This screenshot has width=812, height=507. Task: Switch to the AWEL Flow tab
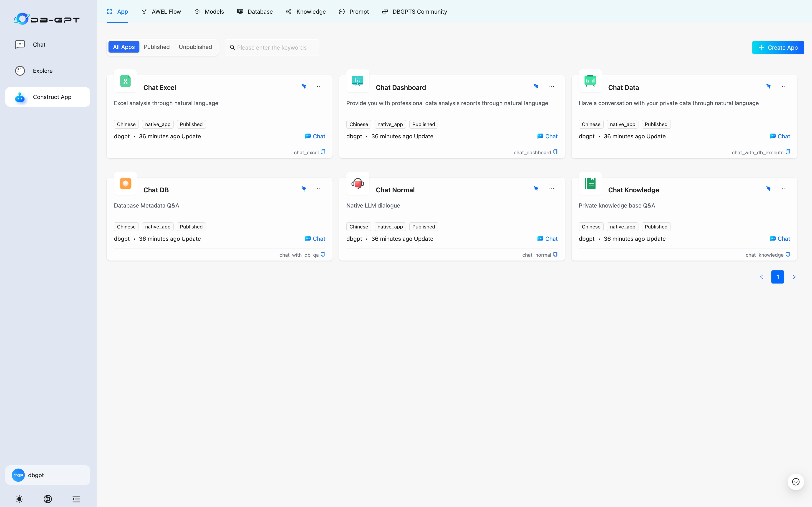[x=161, y=12]
